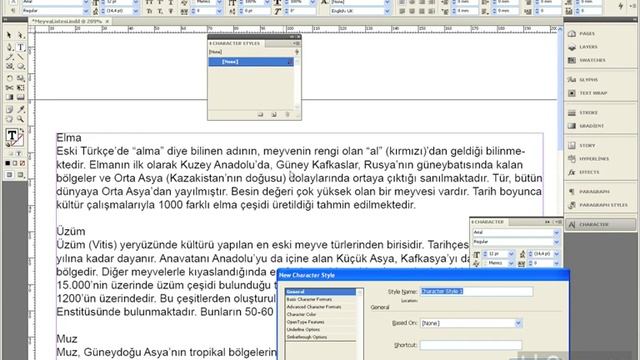
Task: Select the Type tool in toolbox
Action: (20, 47)
